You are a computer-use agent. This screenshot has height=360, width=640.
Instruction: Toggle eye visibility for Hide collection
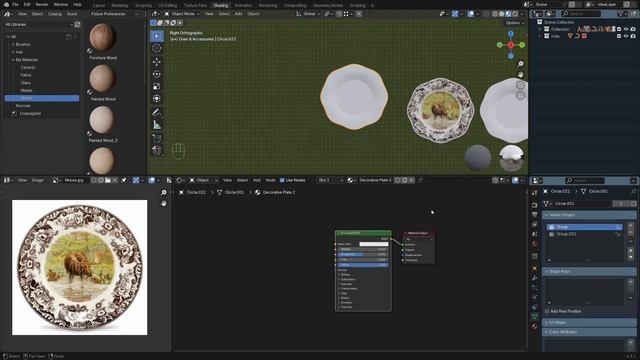626,36
